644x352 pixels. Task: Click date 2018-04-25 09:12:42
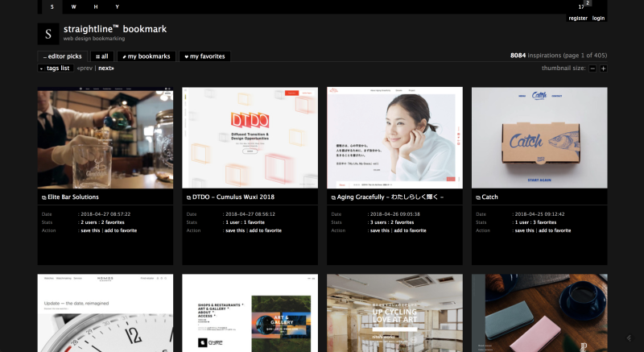(539, 214)
